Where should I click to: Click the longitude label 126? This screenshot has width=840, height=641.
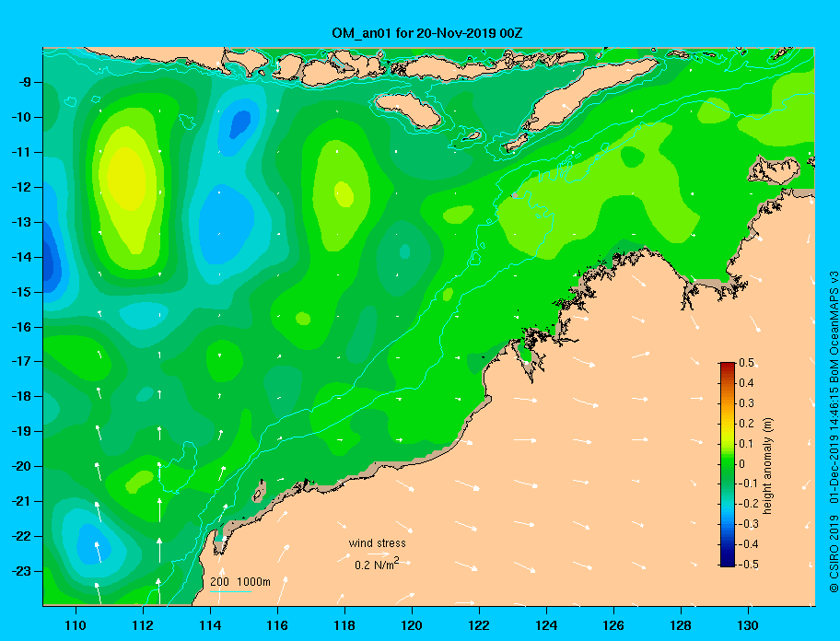coord(613,625)
